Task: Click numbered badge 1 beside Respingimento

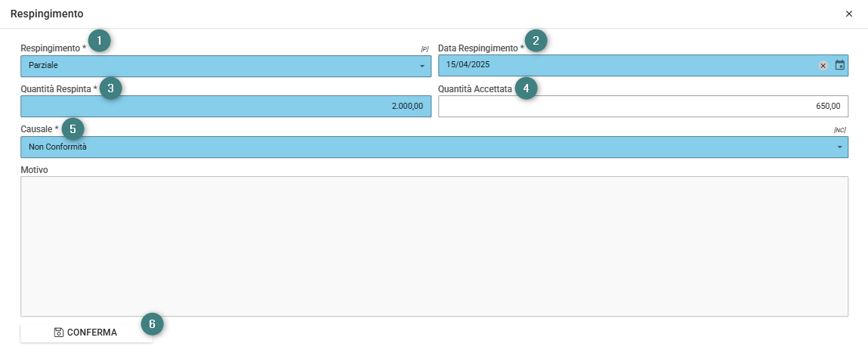Action: [99, 41]
